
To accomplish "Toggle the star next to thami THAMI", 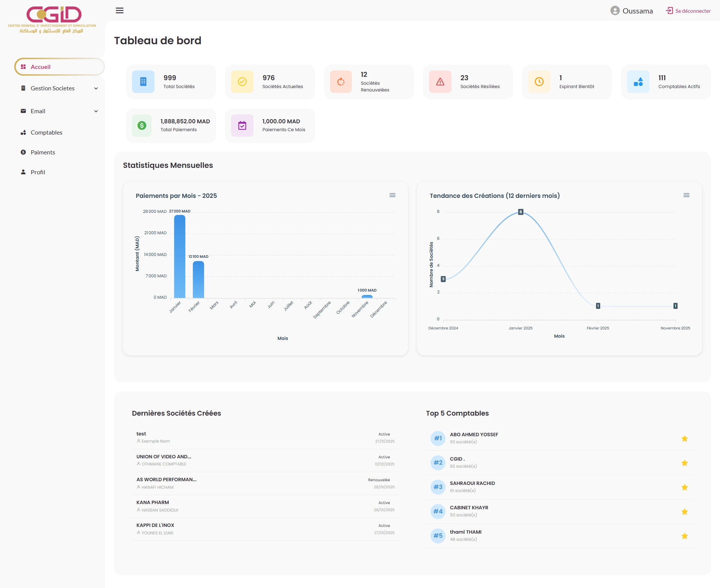I will coord(685,536).
